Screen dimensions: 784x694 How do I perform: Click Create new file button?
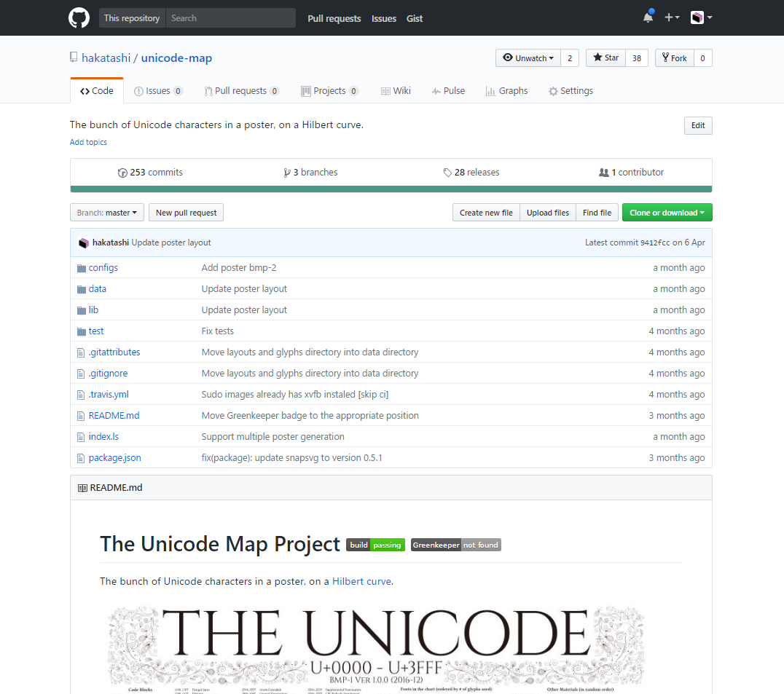486,213
